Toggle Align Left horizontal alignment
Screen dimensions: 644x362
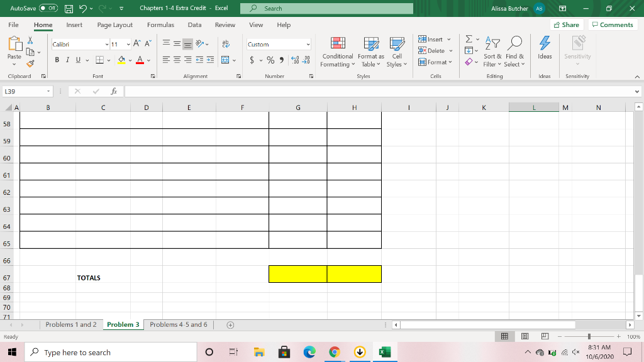pyautogui.click(x=166, y=60)
